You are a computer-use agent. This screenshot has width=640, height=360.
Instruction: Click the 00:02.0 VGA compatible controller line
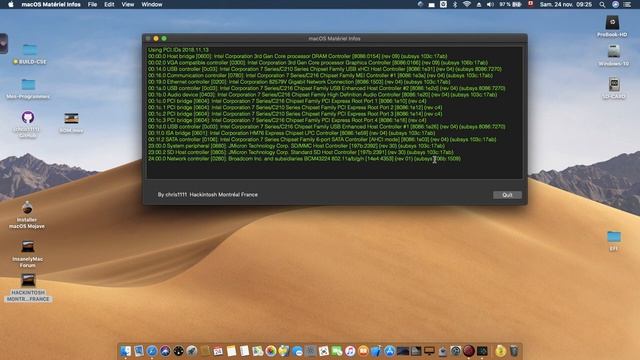click(318, 63)
